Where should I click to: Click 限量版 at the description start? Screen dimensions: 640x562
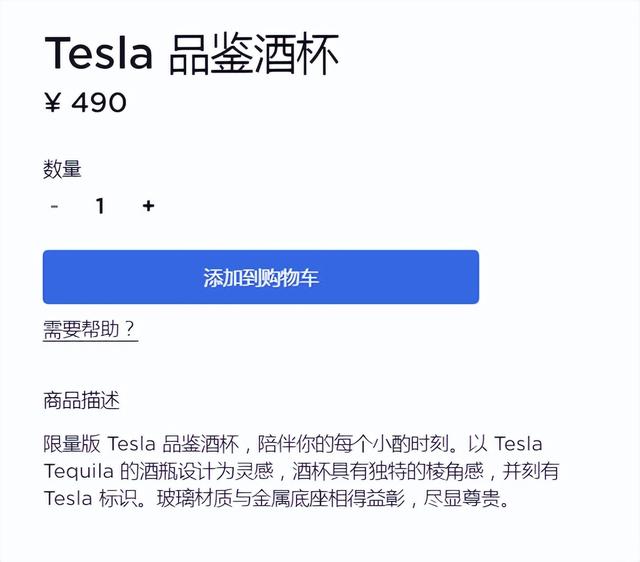click(x=70, y=443)
